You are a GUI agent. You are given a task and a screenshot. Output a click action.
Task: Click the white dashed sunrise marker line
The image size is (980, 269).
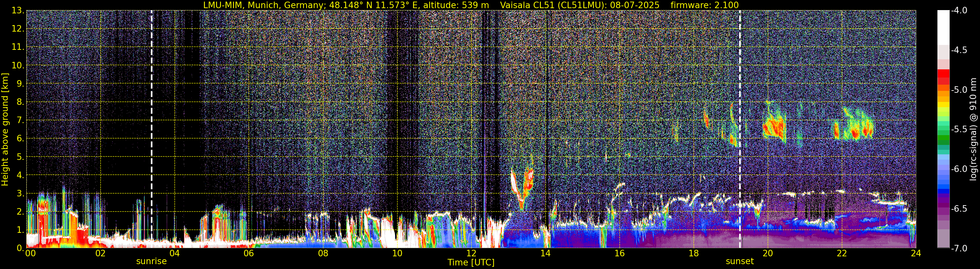pos(151,114)
